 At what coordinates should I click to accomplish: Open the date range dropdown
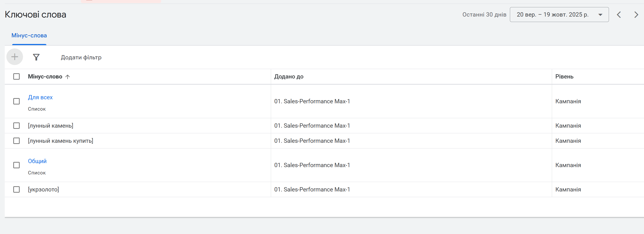(x=559, y=15)
